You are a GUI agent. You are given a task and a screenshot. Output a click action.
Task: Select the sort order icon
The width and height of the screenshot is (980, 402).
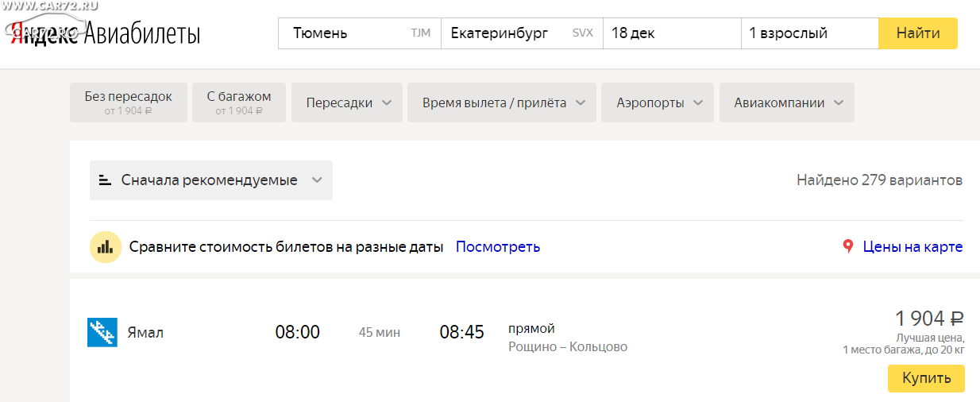tap(105, 180)
